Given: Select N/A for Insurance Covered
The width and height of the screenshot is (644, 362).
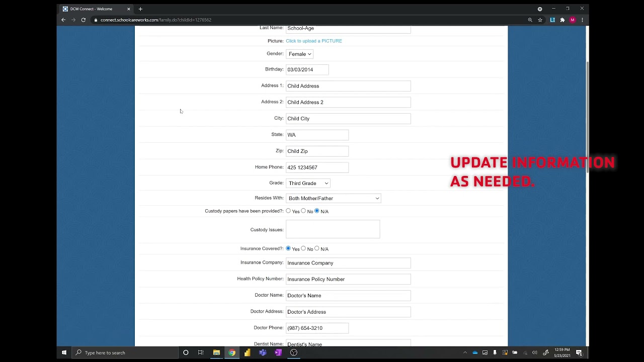Looking at the screenshot, I should 317,248.
